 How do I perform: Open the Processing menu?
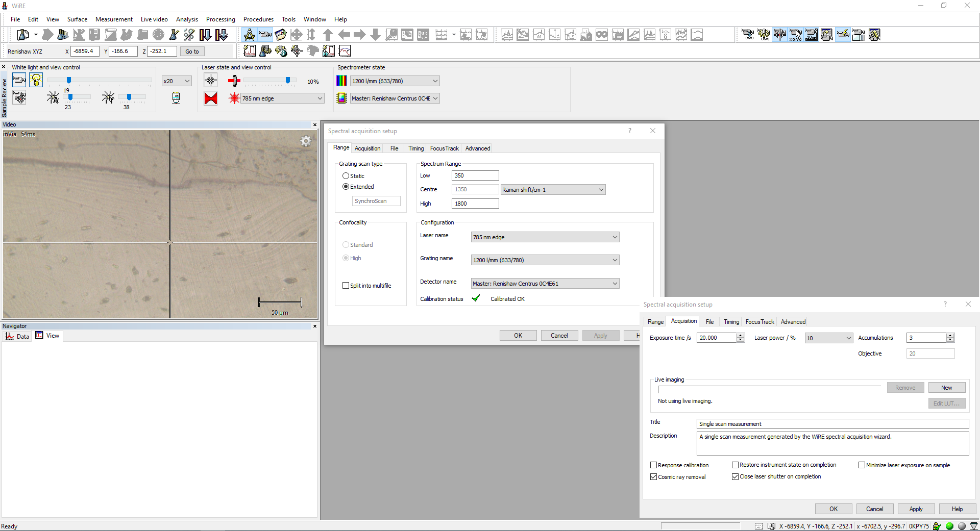click(220, 19)
